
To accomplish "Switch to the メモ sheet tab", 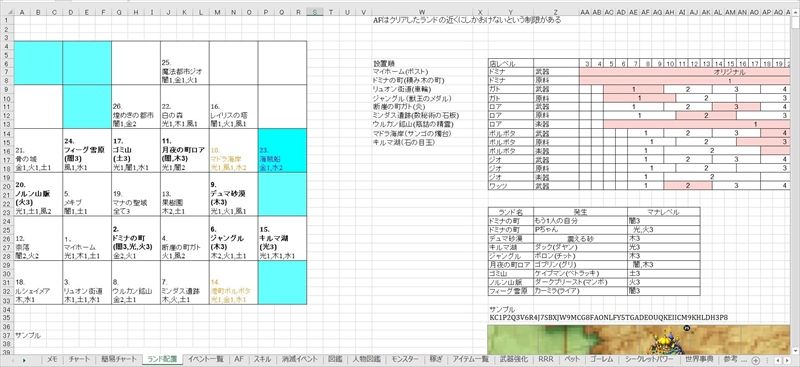I will pyautogui.click(x=52, y=359).
